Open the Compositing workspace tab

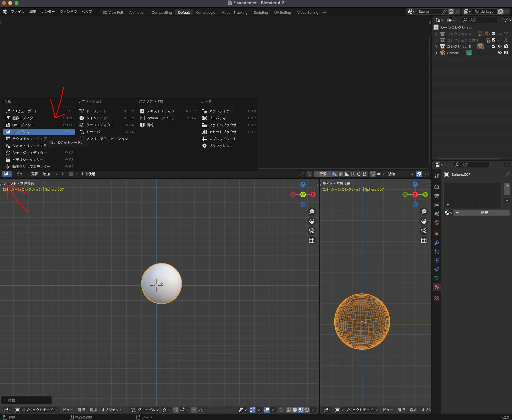(162, 13)
